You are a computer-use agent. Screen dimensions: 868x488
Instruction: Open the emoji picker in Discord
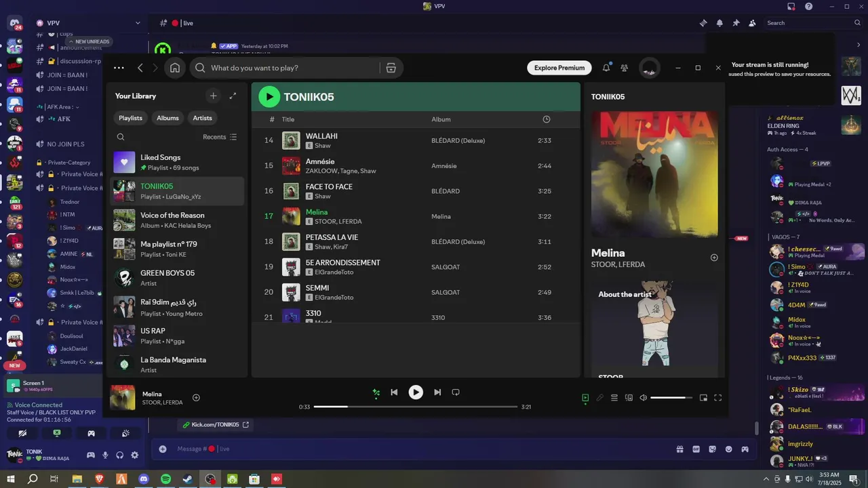729,449
